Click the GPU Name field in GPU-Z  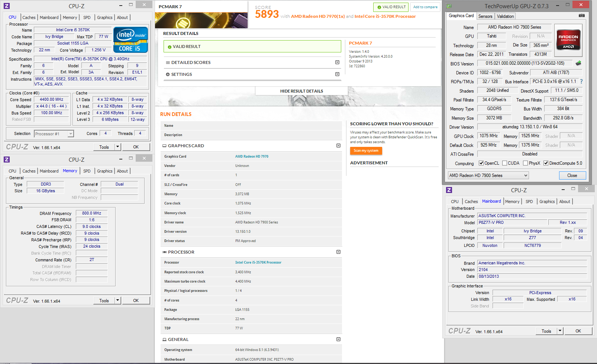point(514,27)
